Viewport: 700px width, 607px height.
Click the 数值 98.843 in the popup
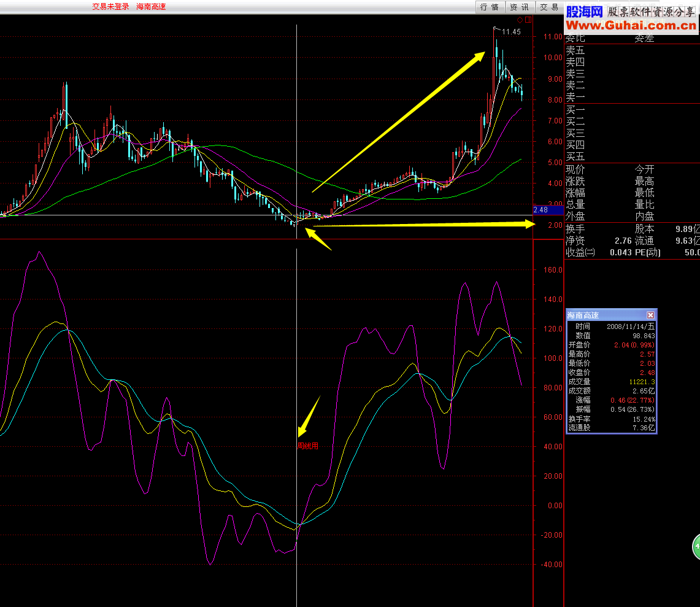[644, 336]
